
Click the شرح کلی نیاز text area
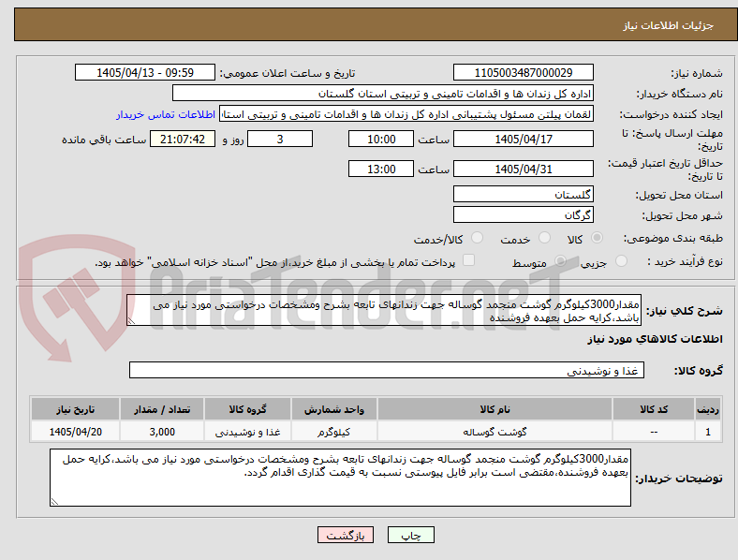384,310
